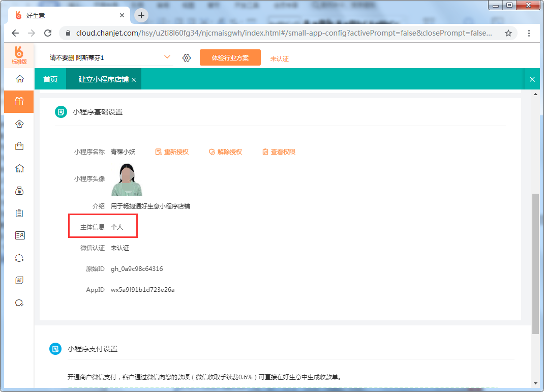Click 查看权限 link
This screenshot has width=544, height=392.
[279, 152]
